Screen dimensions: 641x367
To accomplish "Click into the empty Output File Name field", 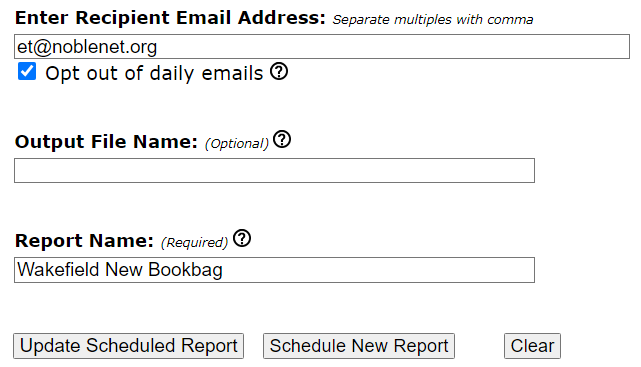I will (x=274, y=170).
